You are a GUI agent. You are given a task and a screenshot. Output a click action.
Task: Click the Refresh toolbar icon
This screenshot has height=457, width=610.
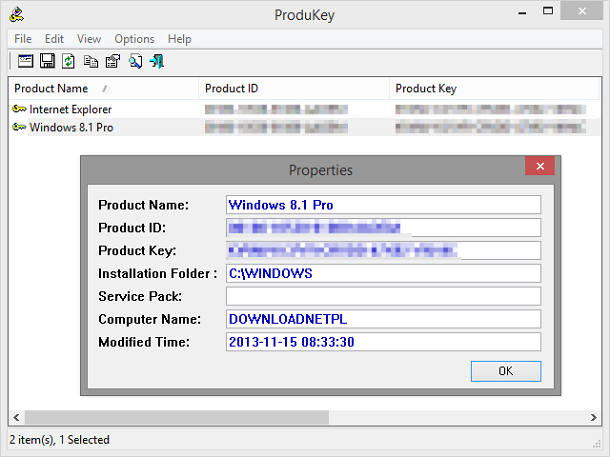68,61
